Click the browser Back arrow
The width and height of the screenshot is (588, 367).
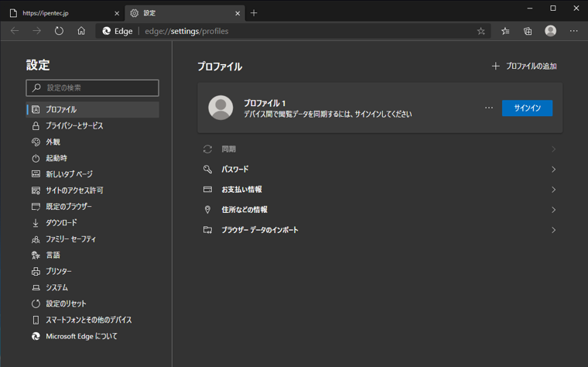click(15, 31)
